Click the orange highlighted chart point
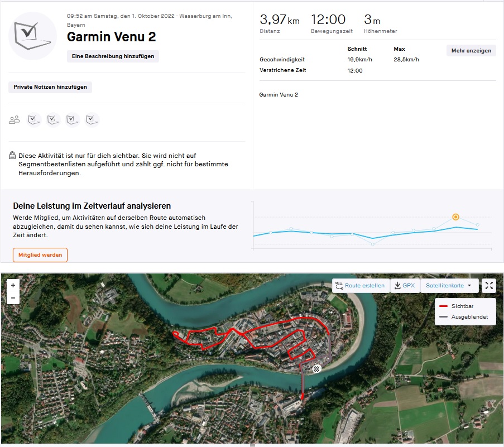This screenshot has width=504, height=447. [x=455, y=217]
